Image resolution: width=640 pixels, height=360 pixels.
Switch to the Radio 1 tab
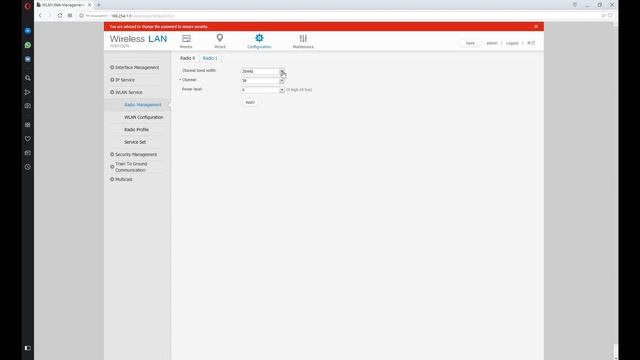pos(210,58)
